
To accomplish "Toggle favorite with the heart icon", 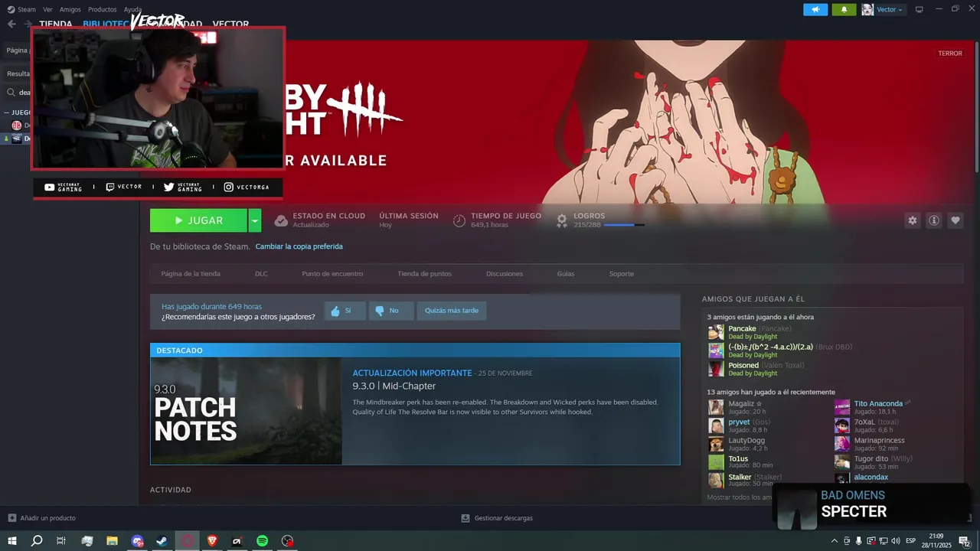I will pos(955,220).
